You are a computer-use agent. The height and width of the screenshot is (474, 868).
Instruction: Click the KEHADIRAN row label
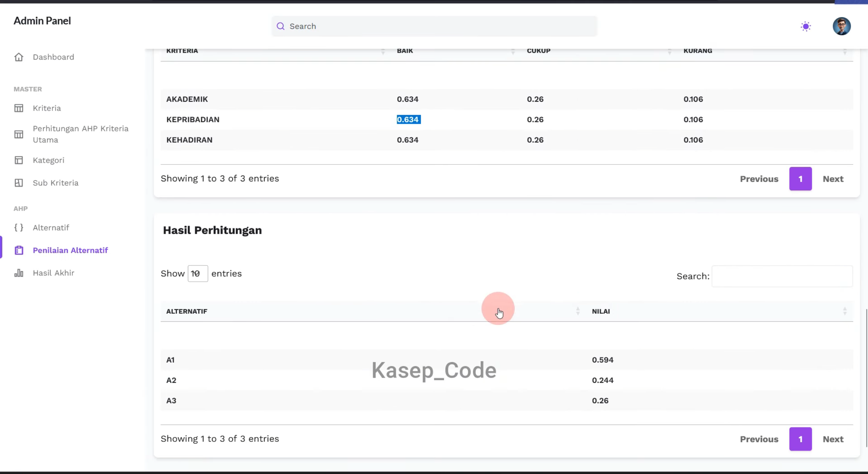click(x=189, y=140)
